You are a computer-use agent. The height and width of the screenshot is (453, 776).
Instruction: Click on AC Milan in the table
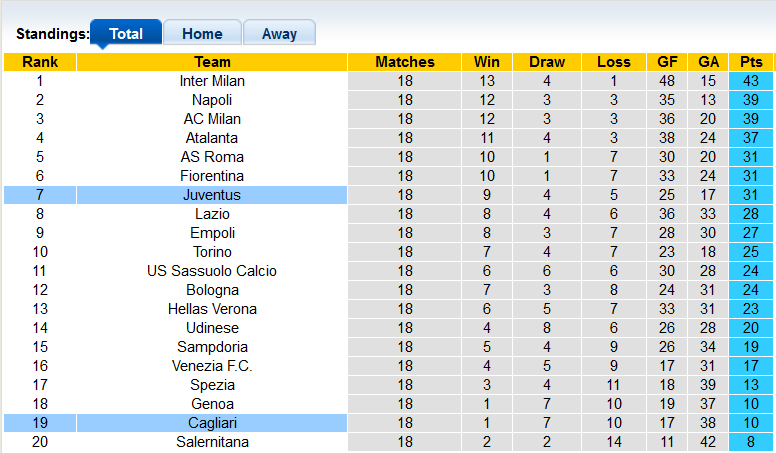point(212,119)
